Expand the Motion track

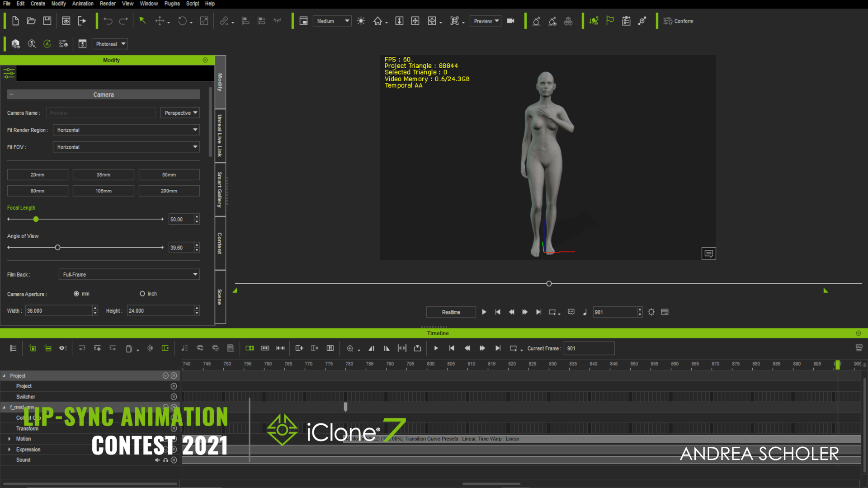click(x=9, y=439)
